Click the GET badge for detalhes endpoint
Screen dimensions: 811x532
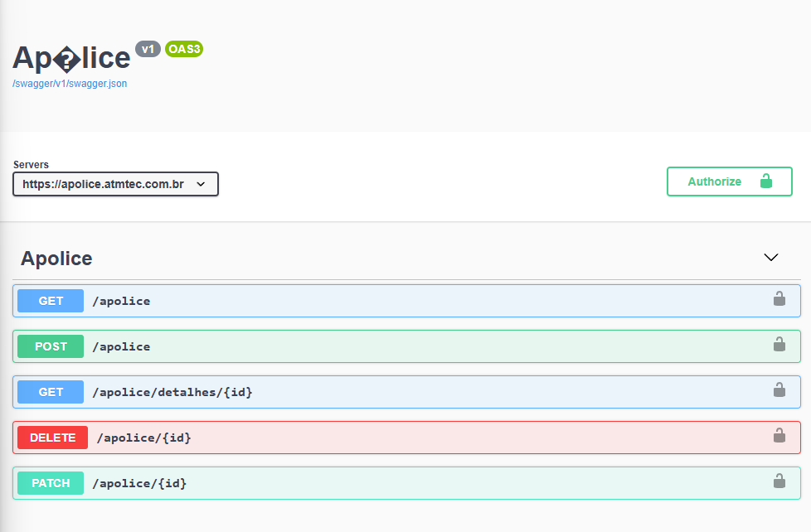(x=51, y=392)
